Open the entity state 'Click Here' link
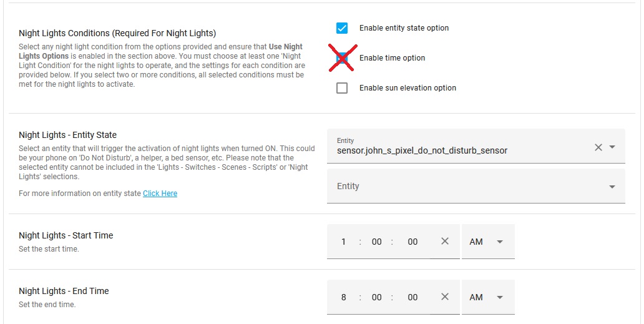Screen dimensions: 644x324 160,194
